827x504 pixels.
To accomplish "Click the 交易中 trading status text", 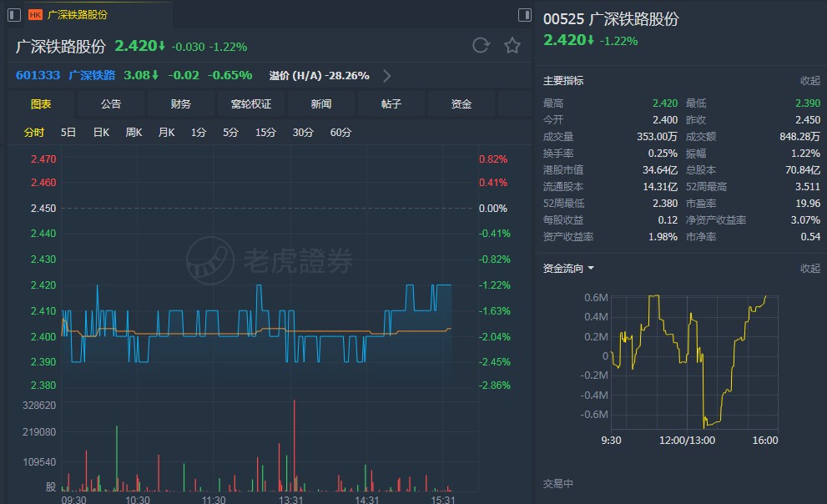I will point(558,483).
